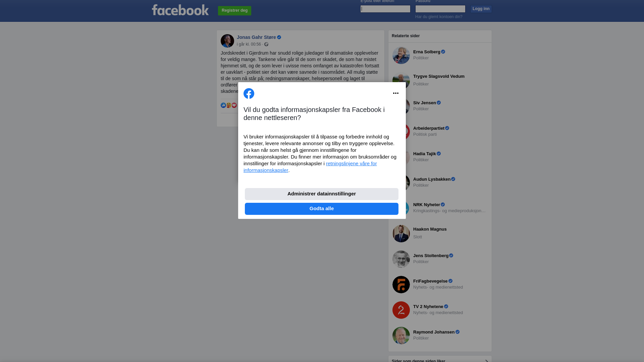Screen dimensions: 644x362
Task: Focus the password input field
Action: tap(440, 9)
